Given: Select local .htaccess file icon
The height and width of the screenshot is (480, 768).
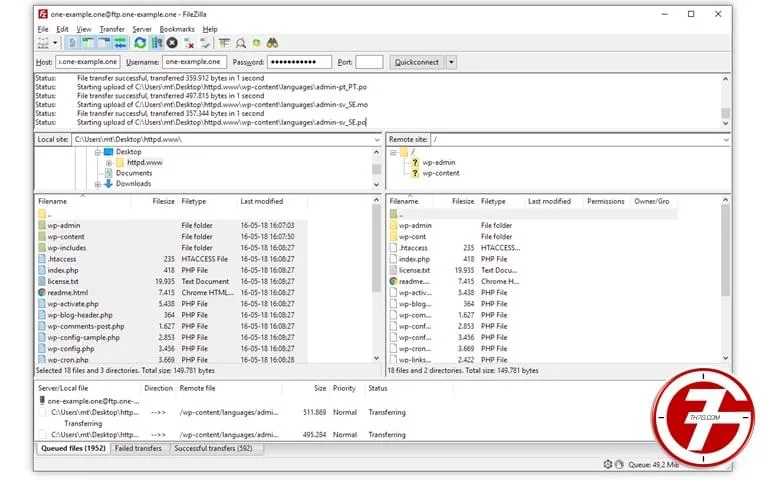Looking at the screenshot, I should tap(42, 259).
